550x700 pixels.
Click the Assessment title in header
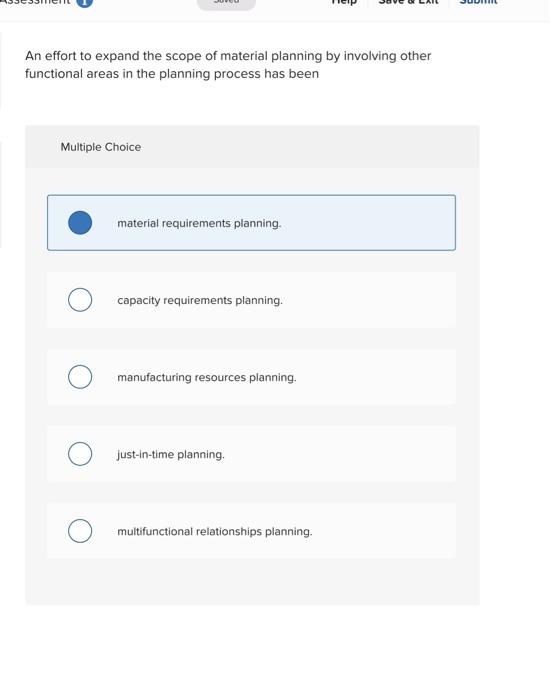point(35,2)
